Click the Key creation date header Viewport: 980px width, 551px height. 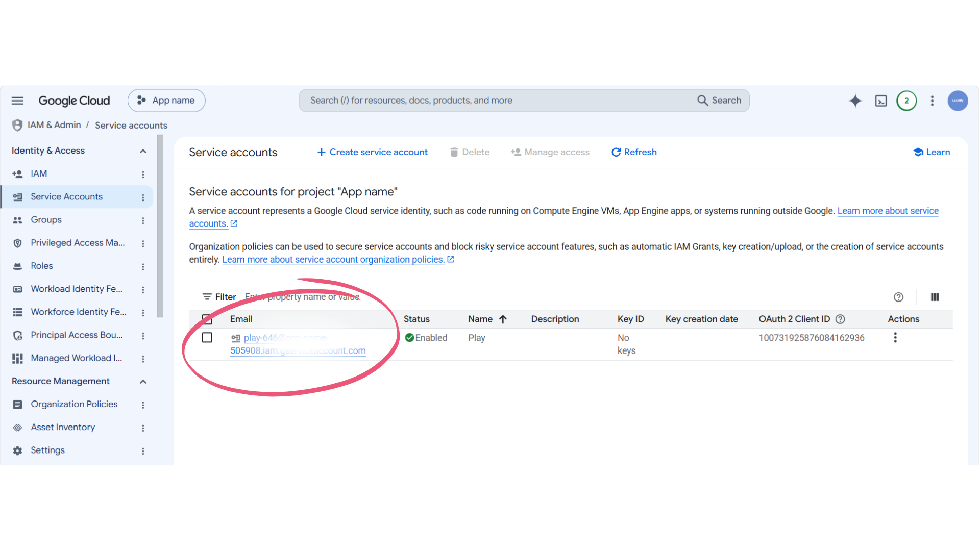[701, 319]
